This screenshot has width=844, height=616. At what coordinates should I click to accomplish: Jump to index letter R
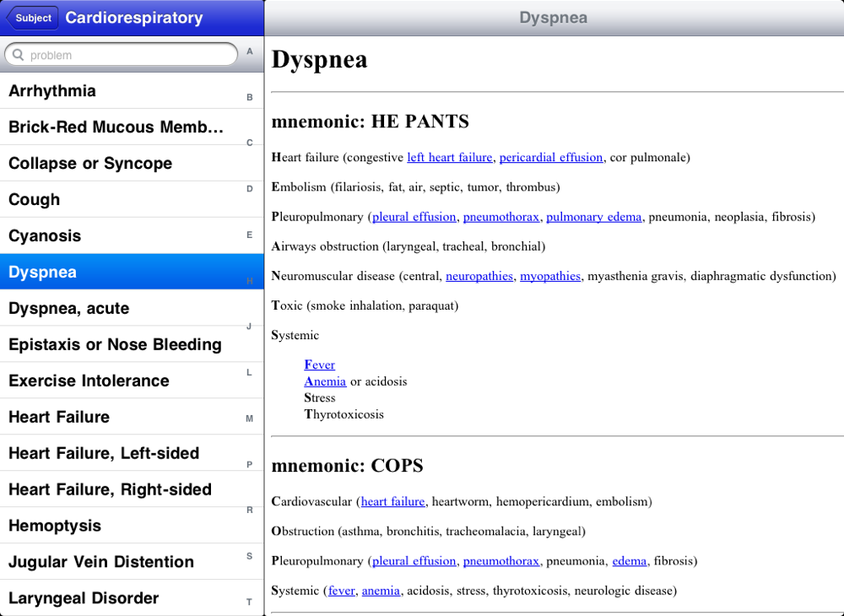pyautogui.click(x=249, y=510)
